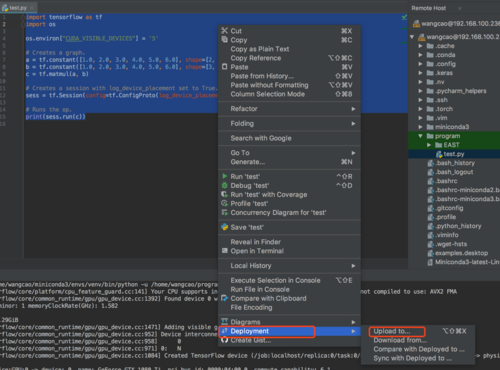Expand the .pycharm_helpers folder arrow
500x370 pixels.
pyautogui.click(x=421, y=91)
